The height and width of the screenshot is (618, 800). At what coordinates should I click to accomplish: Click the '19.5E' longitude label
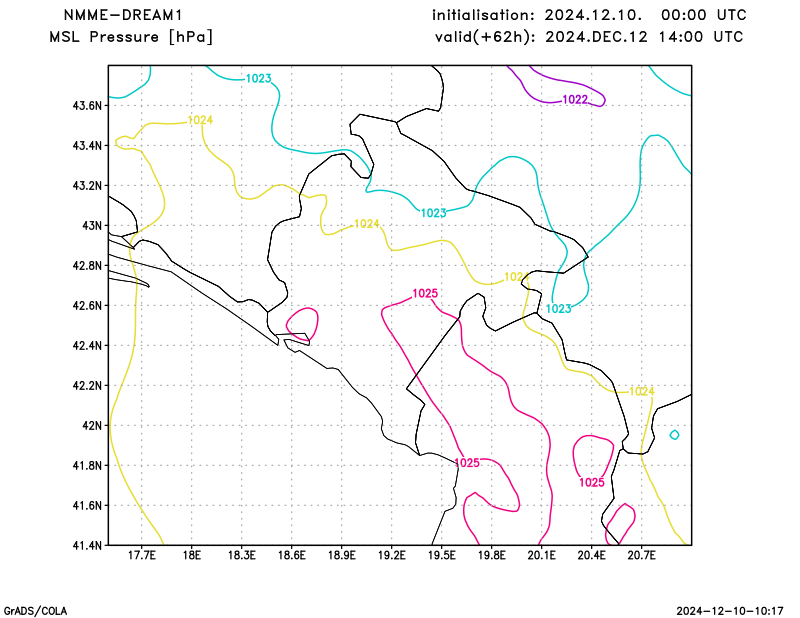(x=441, y=555)
